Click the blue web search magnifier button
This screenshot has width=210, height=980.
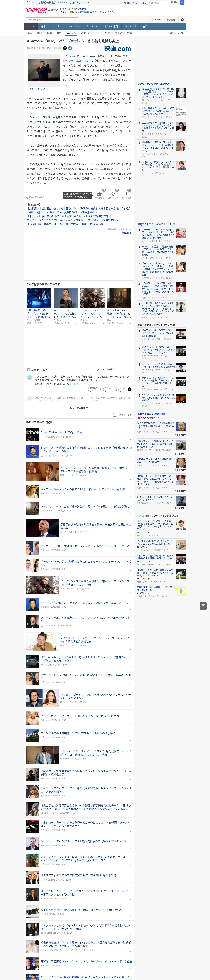click(182, 3)
